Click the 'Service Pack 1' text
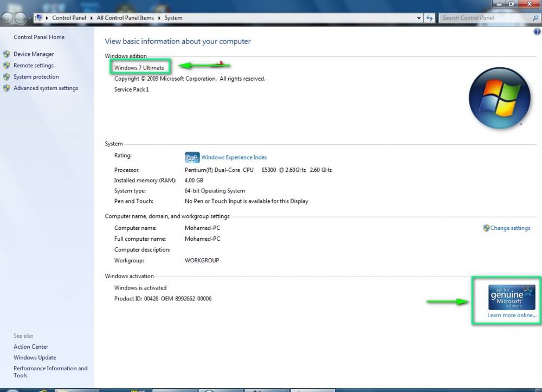542x392 pixels. 131,89
